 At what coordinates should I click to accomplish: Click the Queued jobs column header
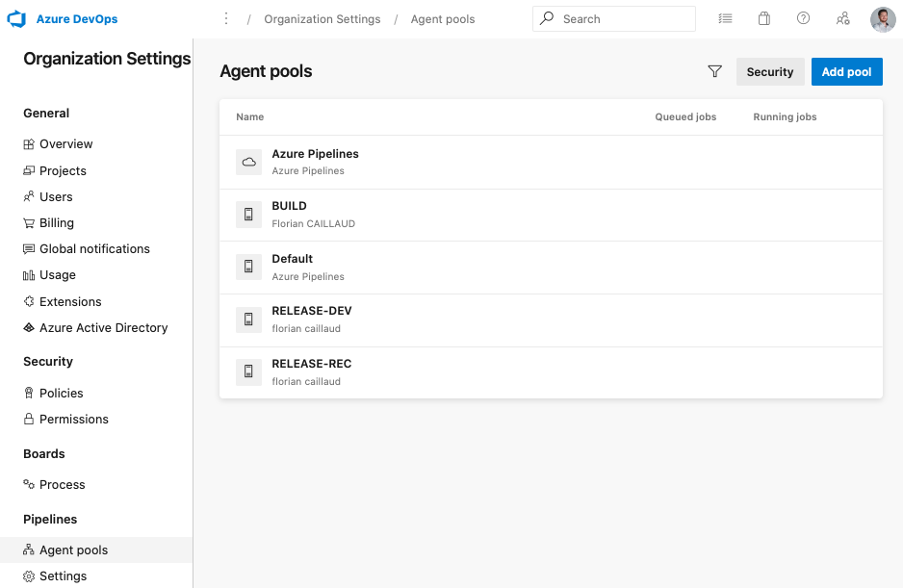685,116
